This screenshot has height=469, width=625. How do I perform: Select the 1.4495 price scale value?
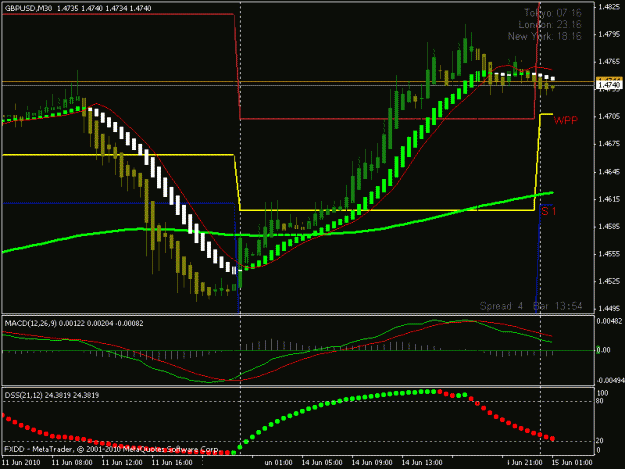[x=609, y=309]
